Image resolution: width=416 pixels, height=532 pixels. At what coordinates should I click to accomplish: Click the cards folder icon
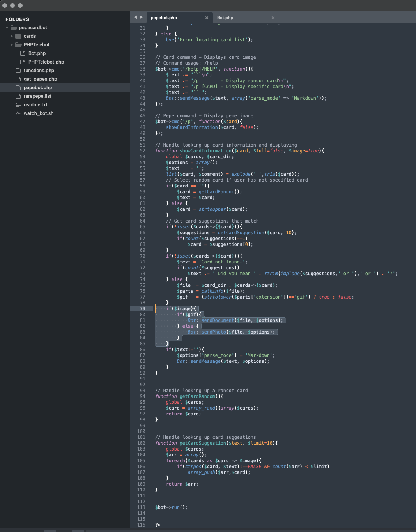[x=18, y=36]
